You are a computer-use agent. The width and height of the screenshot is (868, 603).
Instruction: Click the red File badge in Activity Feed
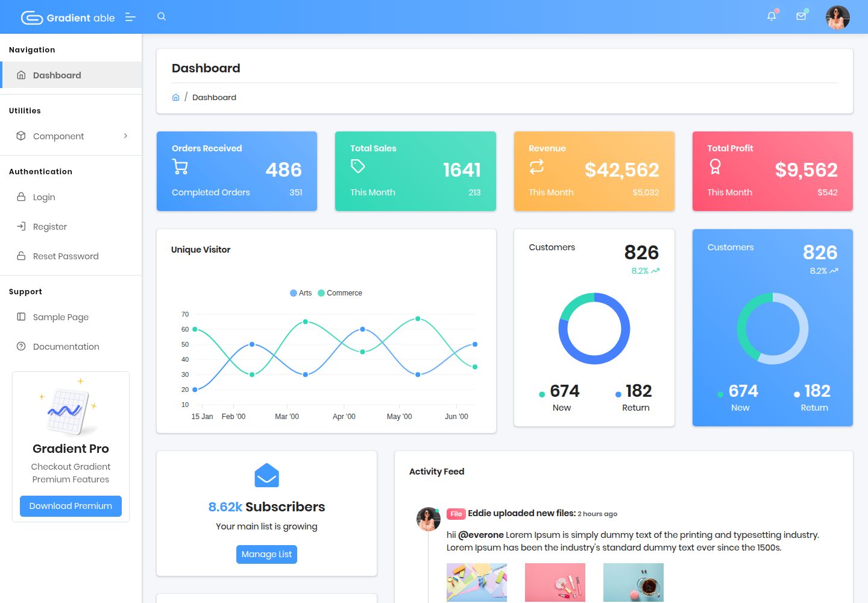point(456,514)
